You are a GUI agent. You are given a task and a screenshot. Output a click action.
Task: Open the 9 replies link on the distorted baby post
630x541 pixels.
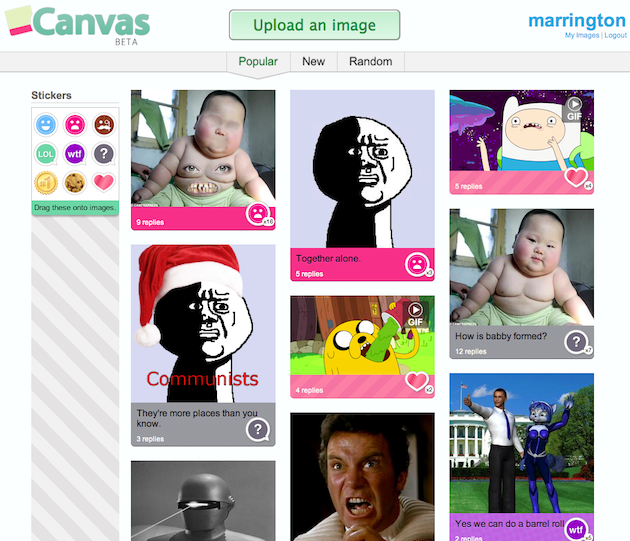pyautogui.click(x=150, y=222)
